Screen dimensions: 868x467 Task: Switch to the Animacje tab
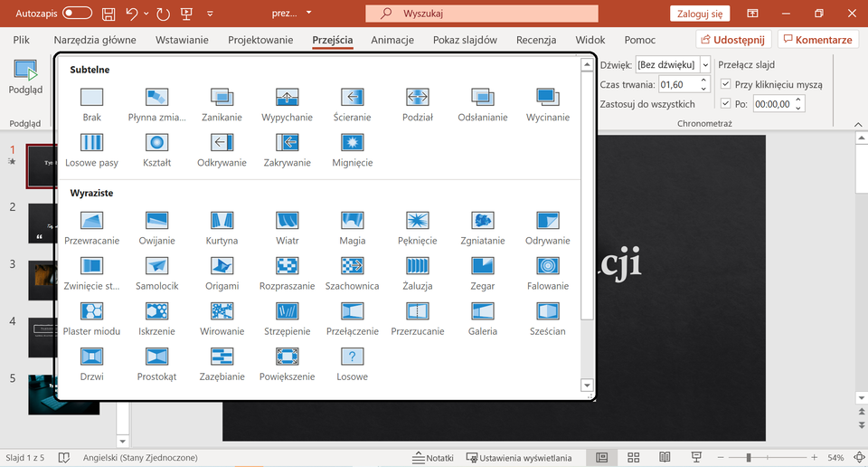pos(392,40)
